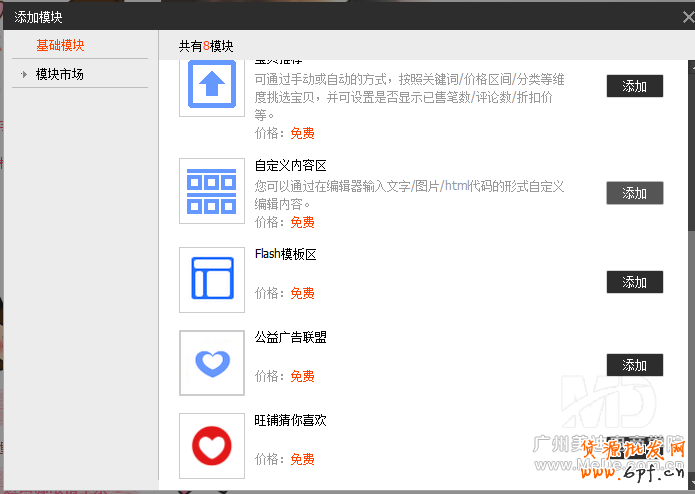Open the 模块市场 category
This screenshot has width=695, height=494.
click(x=60, y=74)
